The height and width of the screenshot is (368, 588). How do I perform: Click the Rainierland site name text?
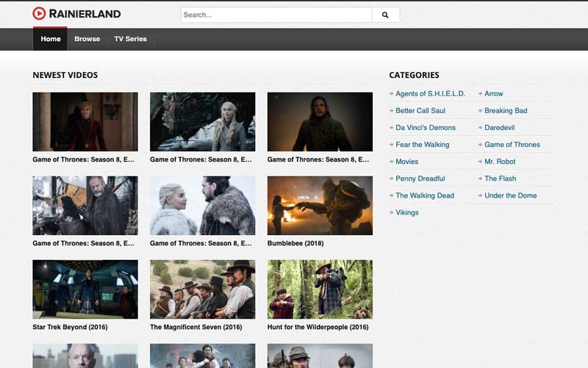pyautogui.click(x=85, y=14)
